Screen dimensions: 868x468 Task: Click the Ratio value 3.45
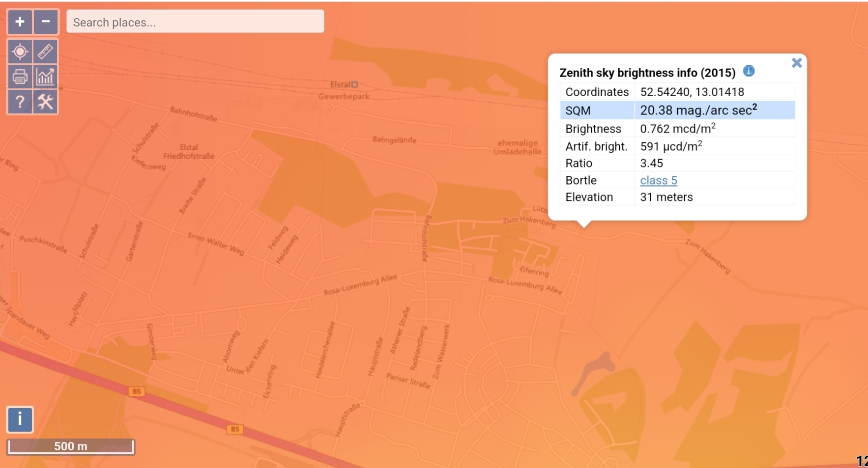coord(651,163)
